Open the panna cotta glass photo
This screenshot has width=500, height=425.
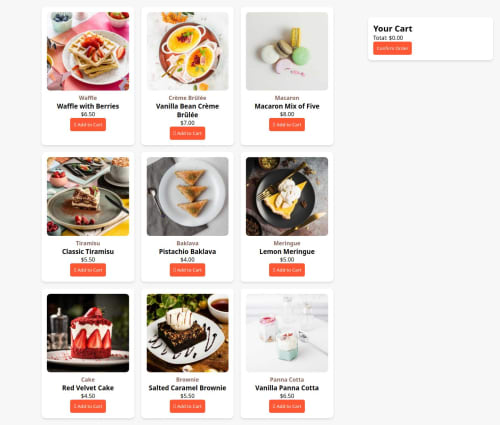(x=287, y=333)
